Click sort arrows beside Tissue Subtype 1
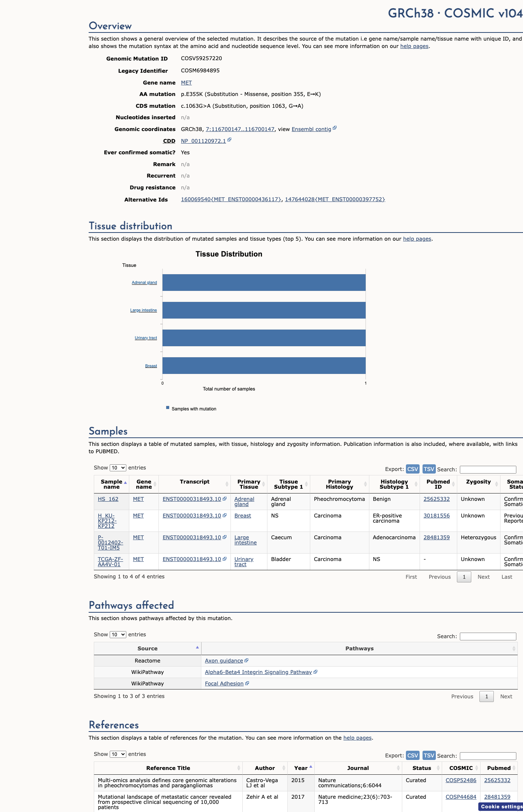Screen dimensions: 523x812 pyautogui.click(x=306, y=484)
